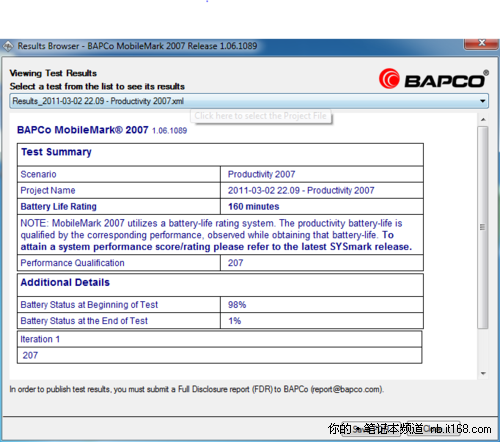Click the '1%' end battery value
Viewport: 500px width, 442px height.
(x=234, y=321)
